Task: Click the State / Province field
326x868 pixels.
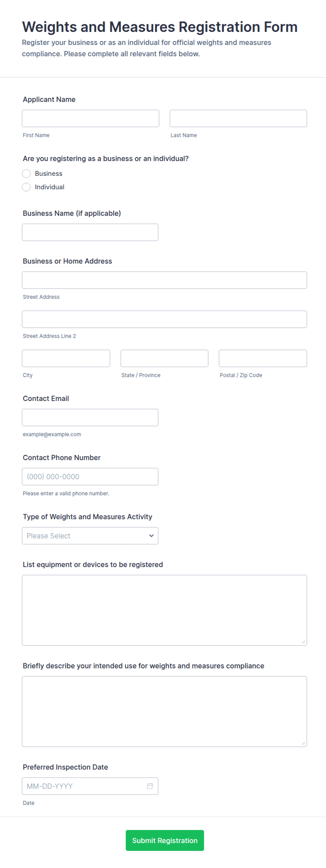Action: pos(164,358)
